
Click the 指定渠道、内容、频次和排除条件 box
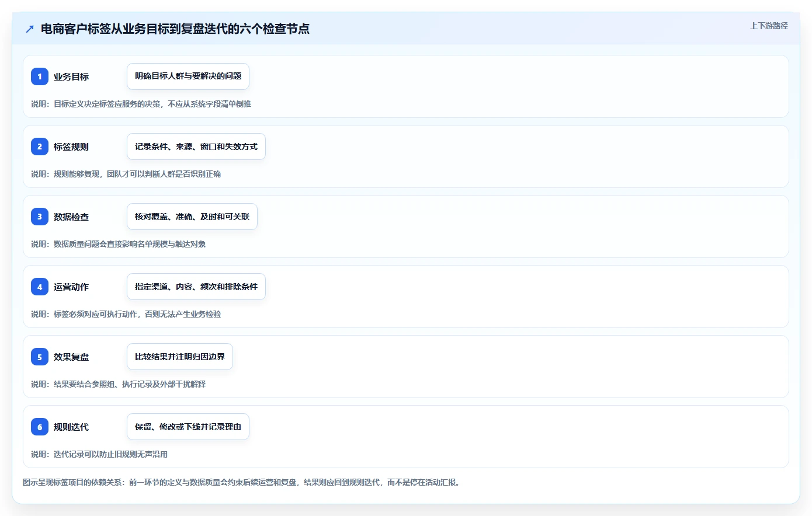tap(196, 287)
